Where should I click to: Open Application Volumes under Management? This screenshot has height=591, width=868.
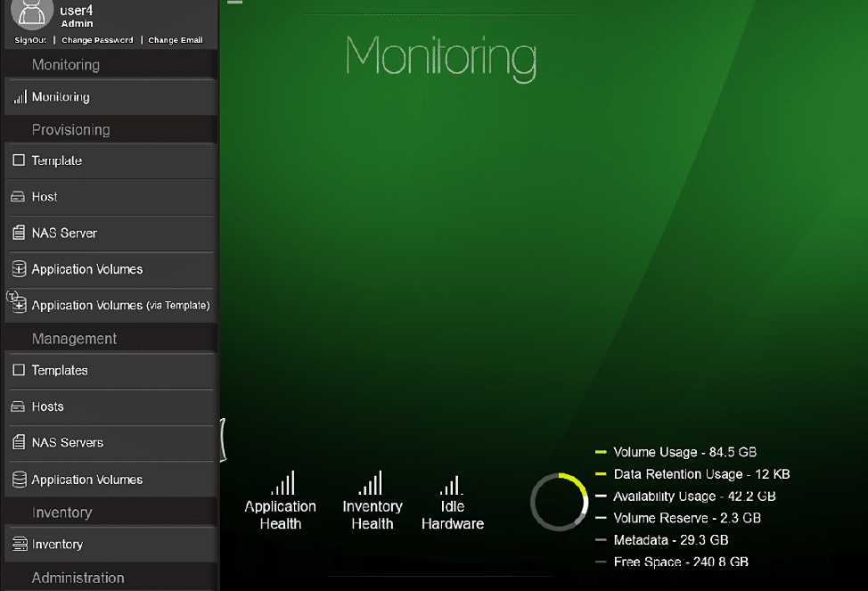[111, 479]
